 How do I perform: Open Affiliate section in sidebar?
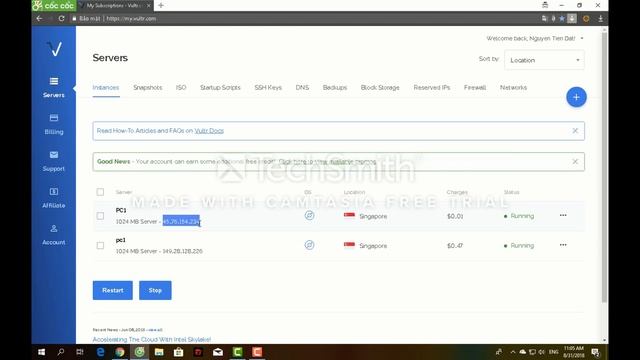(53, 198)
